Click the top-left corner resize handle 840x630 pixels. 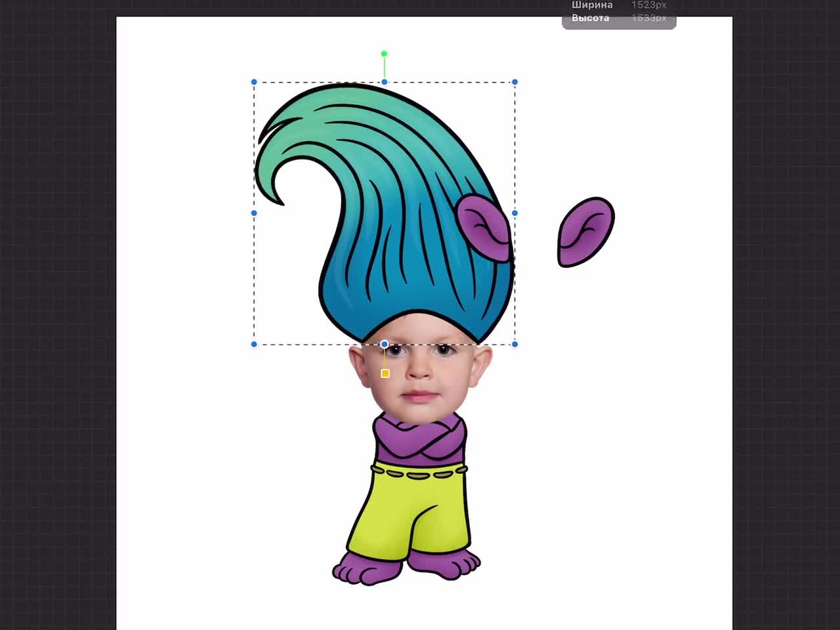(x=254, y=82)
